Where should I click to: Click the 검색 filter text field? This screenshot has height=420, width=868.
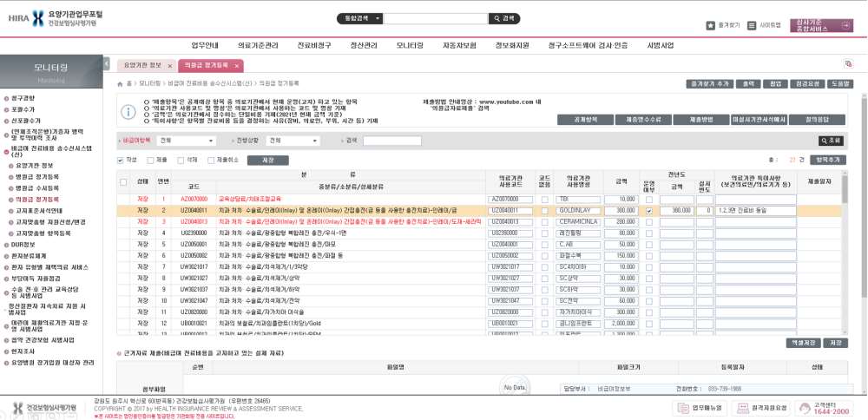pos(392,141)
